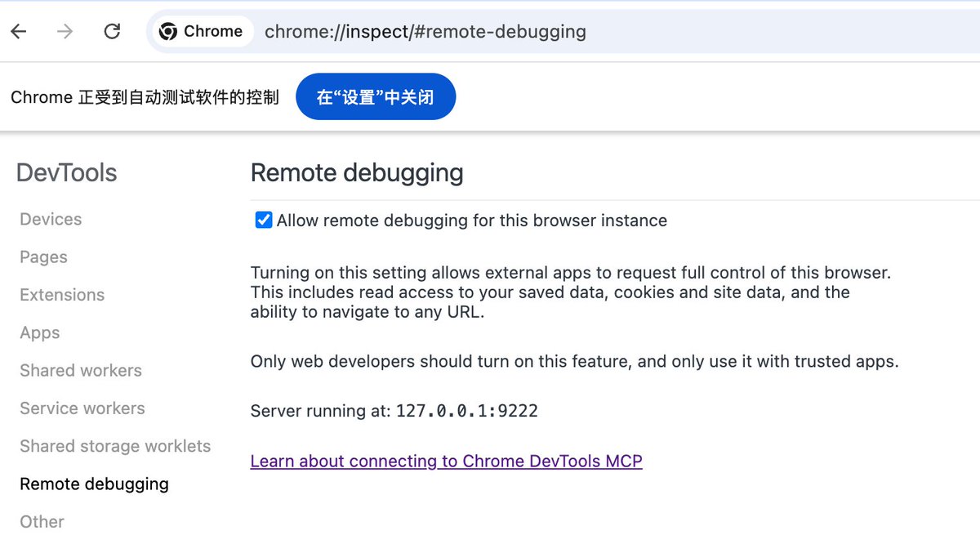Screen dimensions: 980x553
Task: Switch to Service workers section
Action: [82, 408]
